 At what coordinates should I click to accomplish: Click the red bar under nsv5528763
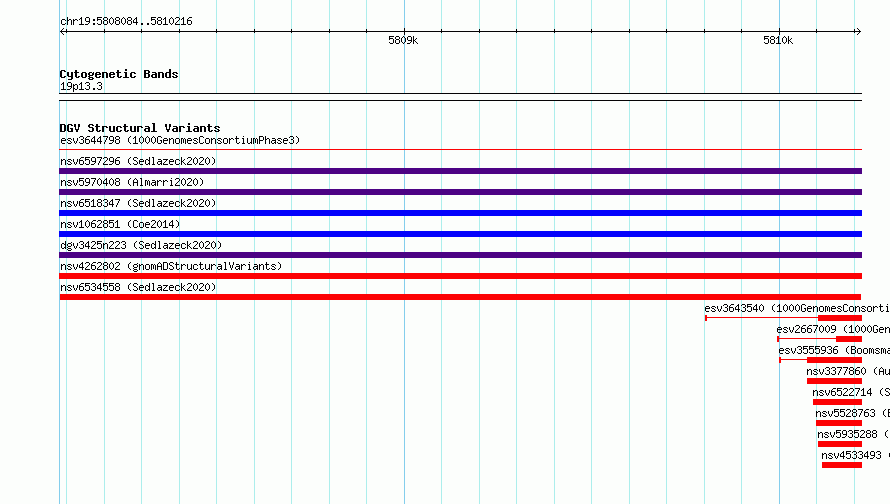coord(839,423)
